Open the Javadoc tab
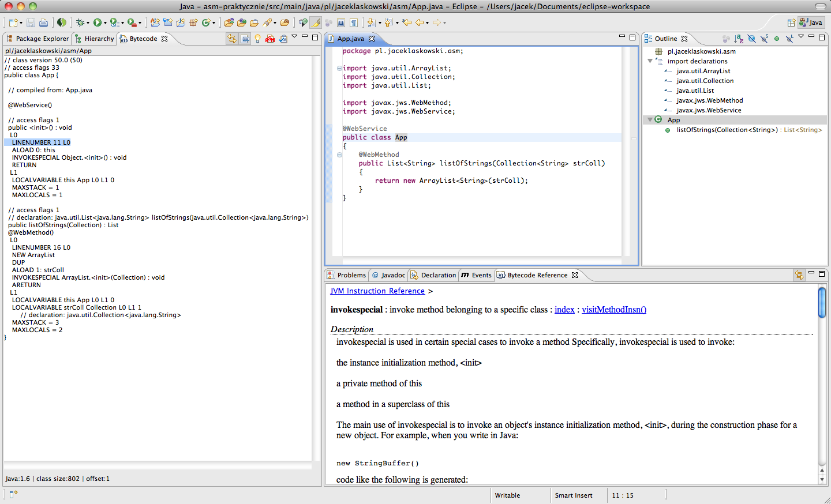Screen dimensions: 831x504 coord(388,275)
